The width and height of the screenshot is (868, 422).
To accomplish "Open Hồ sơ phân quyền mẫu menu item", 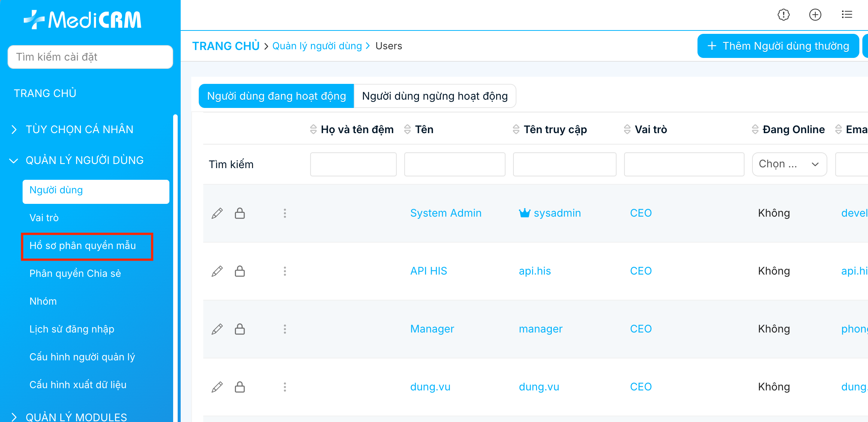I will pyautogui.click(x=83, y=246).
